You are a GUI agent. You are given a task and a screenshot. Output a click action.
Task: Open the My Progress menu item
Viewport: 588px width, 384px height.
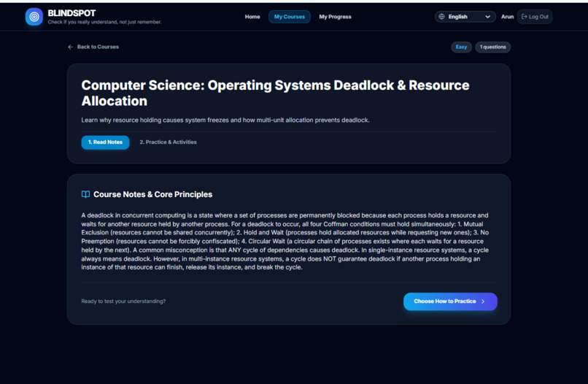(x=336, y=17)
